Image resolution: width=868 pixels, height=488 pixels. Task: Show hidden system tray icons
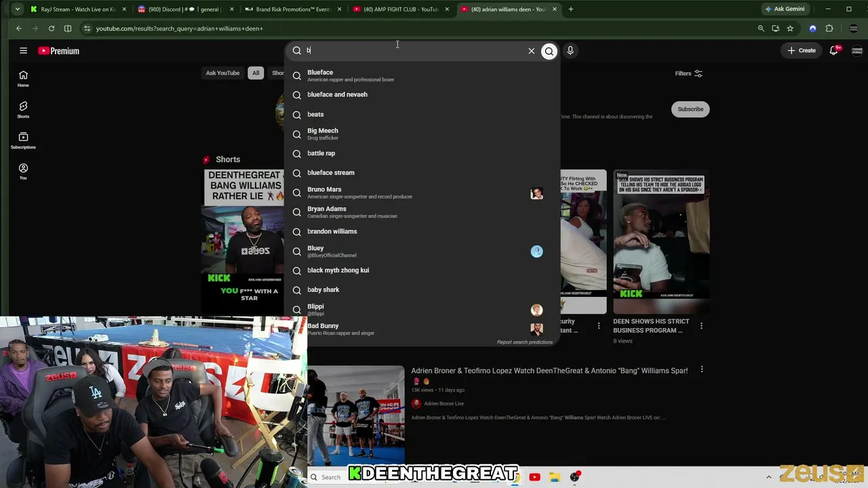tap(769, 477)
